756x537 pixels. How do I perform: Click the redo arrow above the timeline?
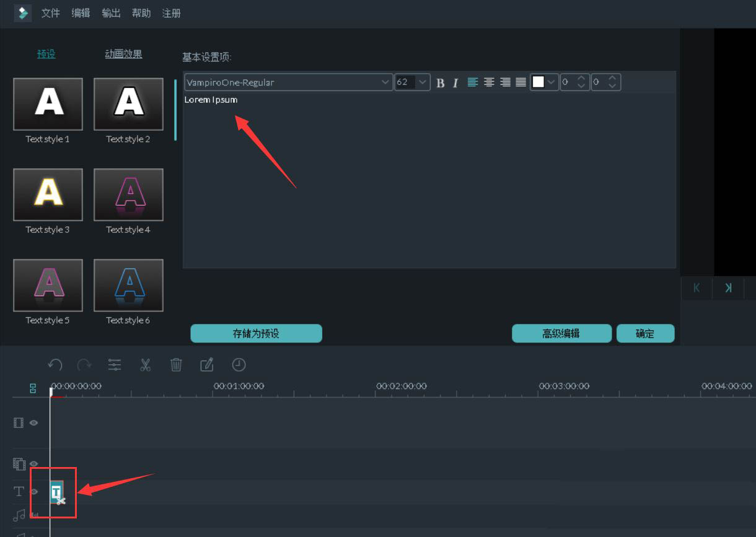[84, 365]
